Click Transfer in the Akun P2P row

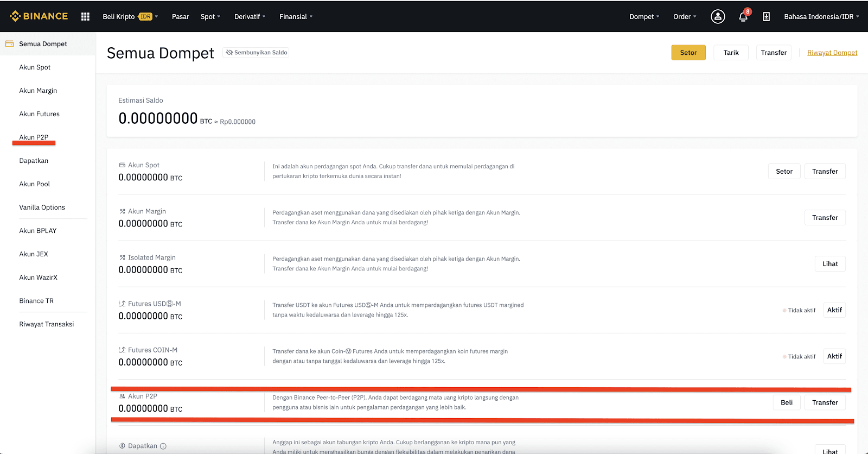click(825, 402)
